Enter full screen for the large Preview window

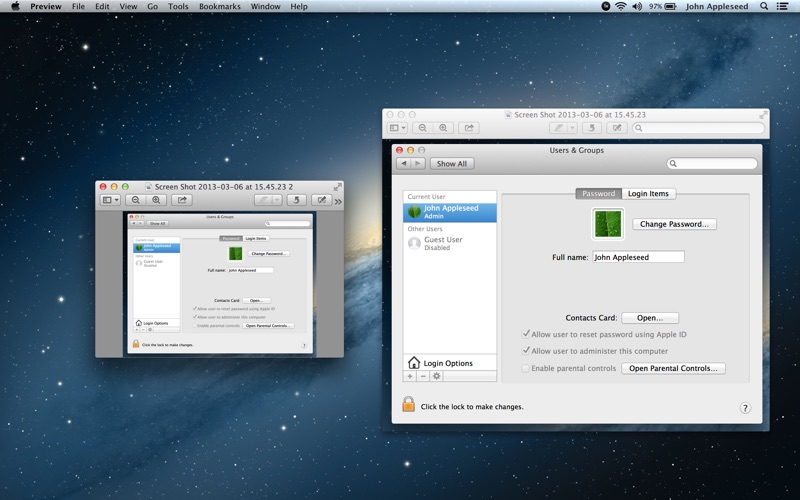[x=763, y=115]
